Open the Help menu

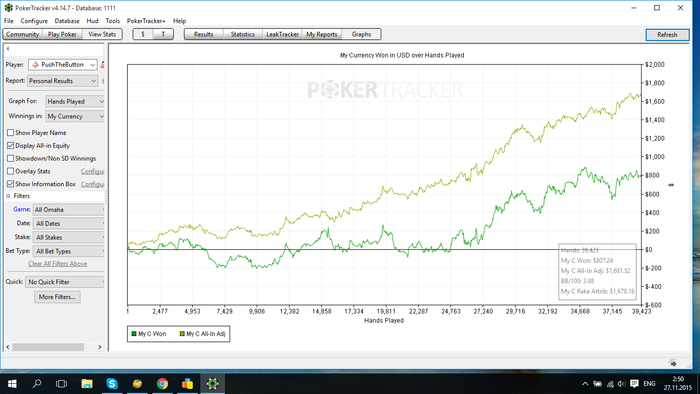179,21
